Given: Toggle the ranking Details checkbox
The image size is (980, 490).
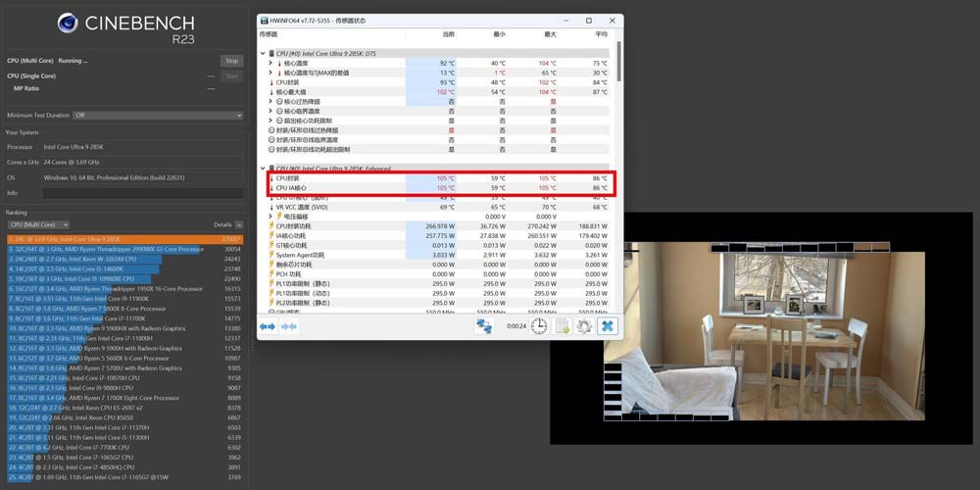Looking at the screenshot, I should tap(239, 224).
